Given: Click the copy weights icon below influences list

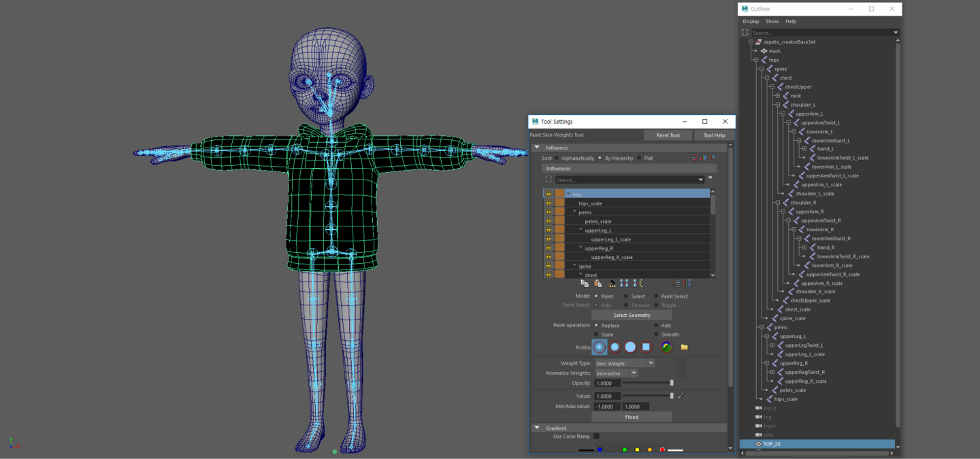Looking at the screenshot, I should pos(585,284).
